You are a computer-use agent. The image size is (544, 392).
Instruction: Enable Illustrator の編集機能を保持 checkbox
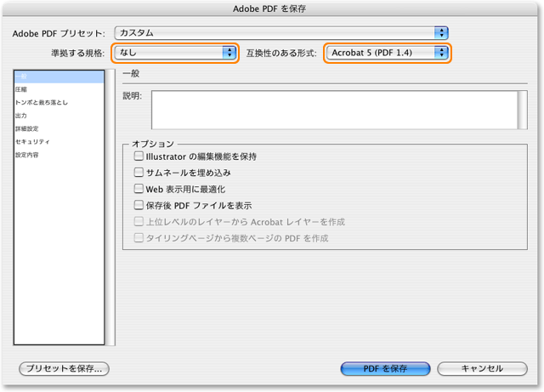139,156
